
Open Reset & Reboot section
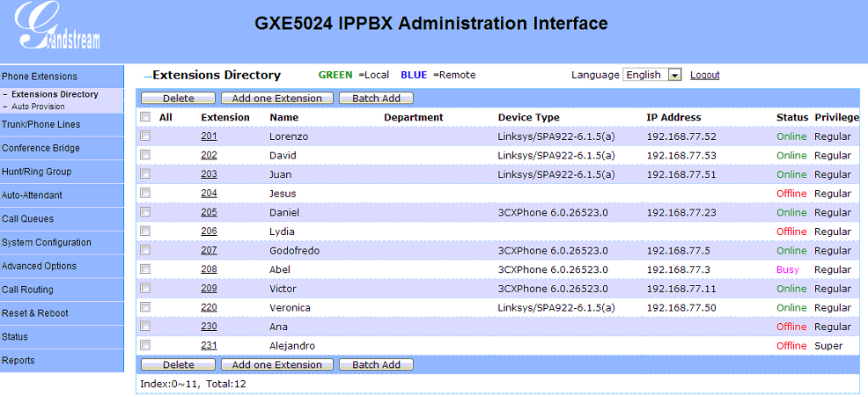pyautogui.click(x=62, y=313)
